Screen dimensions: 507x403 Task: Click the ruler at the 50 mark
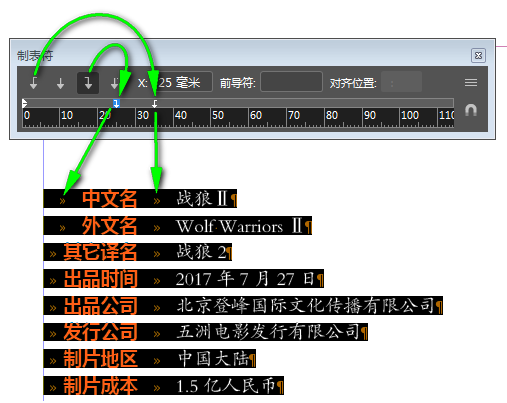tap(218, 116)
